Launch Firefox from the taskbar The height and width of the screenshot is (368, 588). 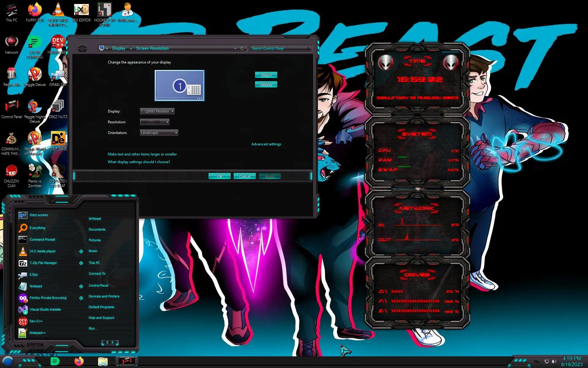click(79, 361)
